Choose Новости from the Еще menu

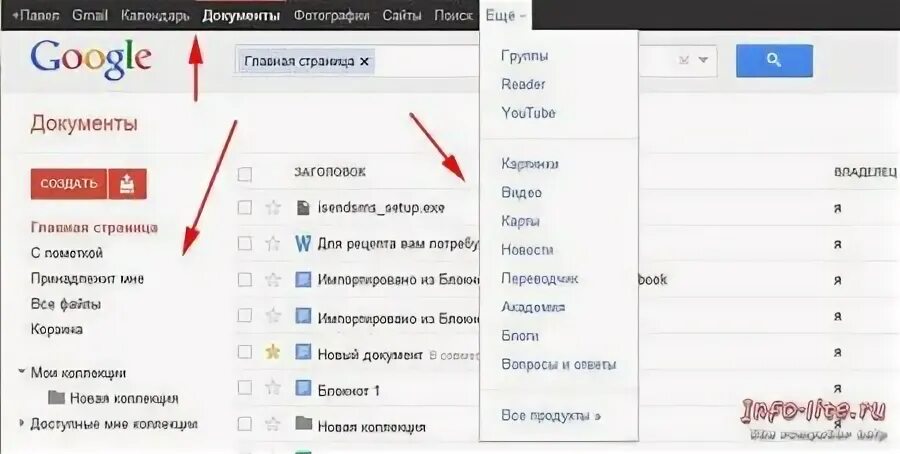(527, 250)
